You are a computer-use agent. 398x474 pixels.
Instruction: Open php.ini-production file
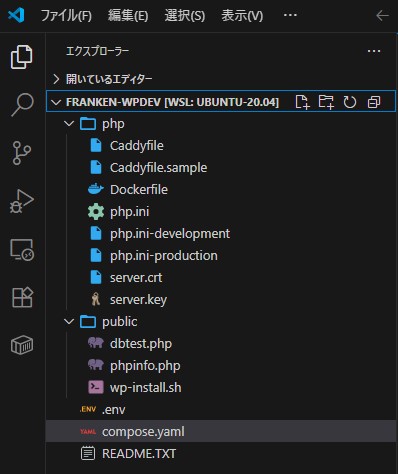click(x=164, y=256)
